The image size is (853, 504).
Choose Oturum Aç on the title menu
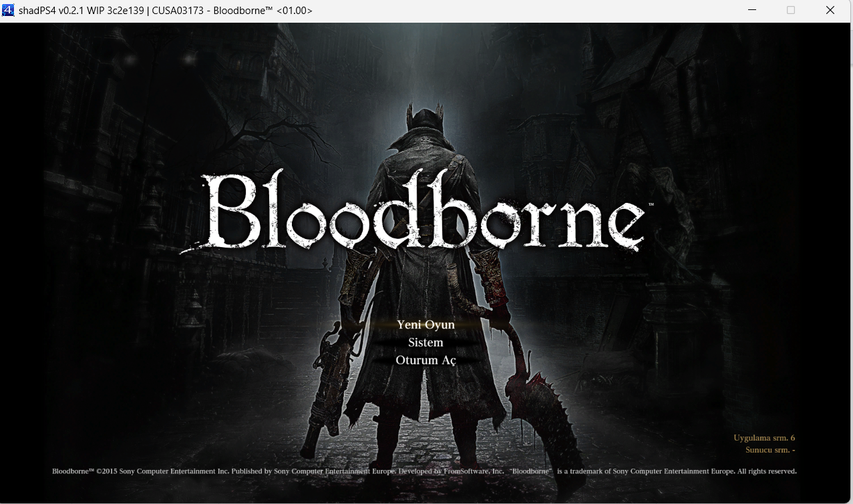tap(425, 360)
